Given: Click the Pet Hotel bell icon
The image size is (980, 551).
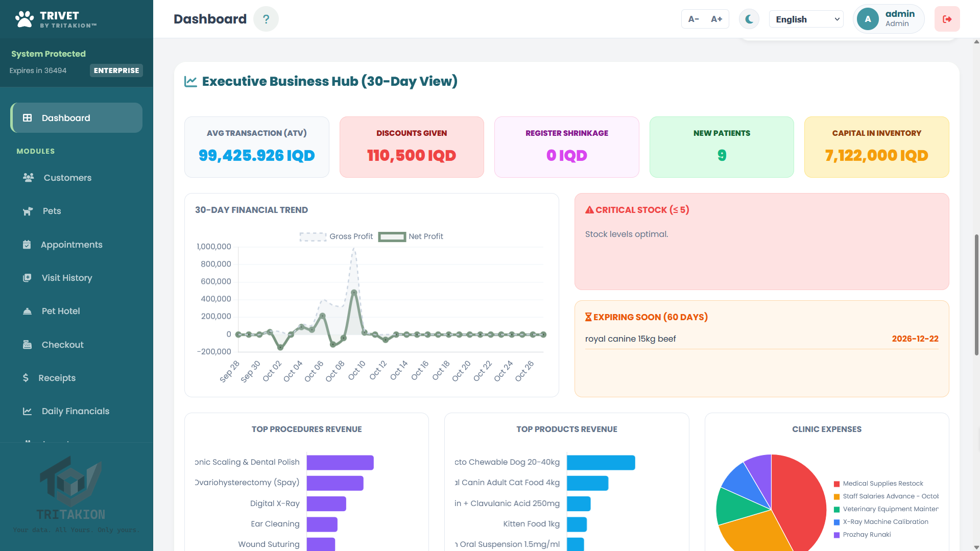Looking at the screenshot, I should [27, 311].
